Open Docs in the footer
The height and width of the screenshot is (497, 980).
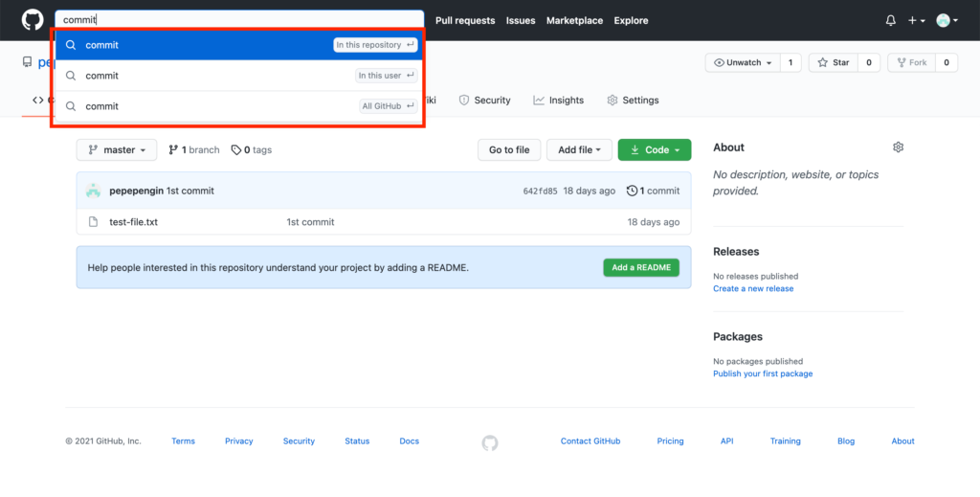[x=410, y=441]
